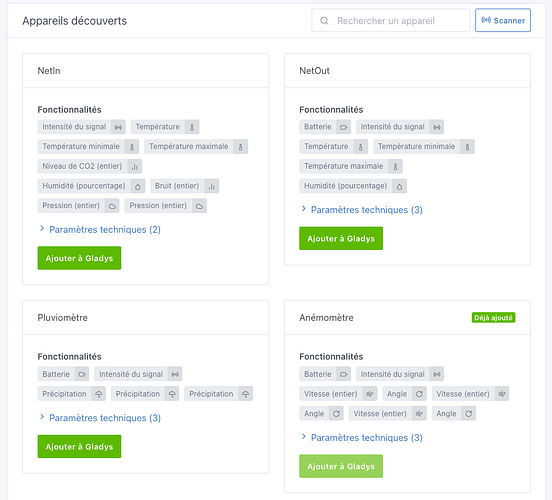Image resolution: width=552 pixels, height=500 pixels.
Task: Add Pluviomètre device to Gladys
Action: click(x=79, y=446)
